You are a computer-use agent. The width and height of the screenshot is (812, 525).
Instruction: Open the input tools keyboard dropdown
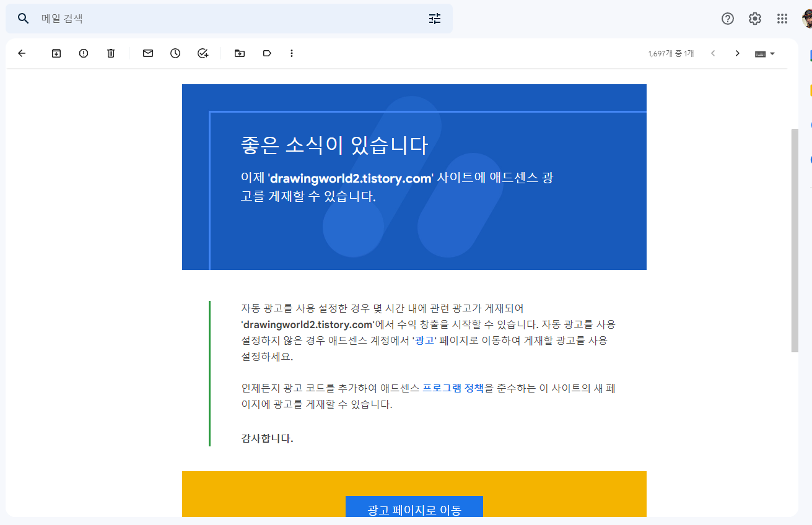765,54
